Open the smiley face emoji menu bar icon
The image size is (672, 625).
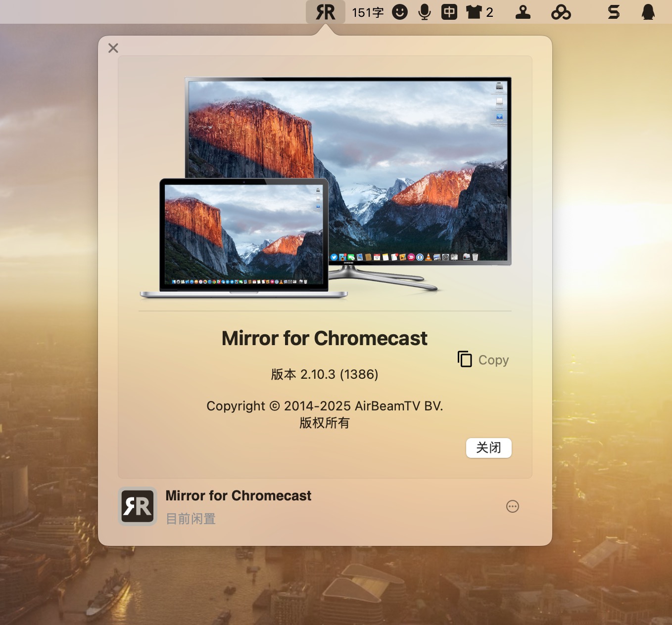click(400, 12)
